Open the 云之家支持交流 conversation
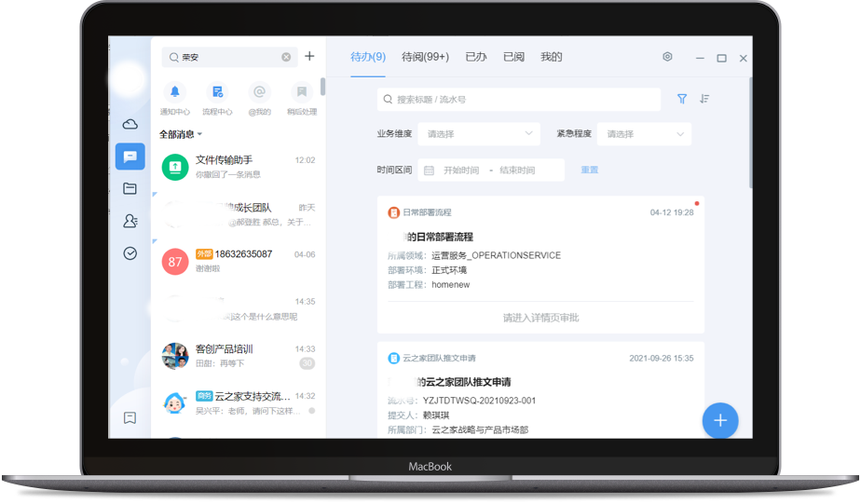The width and height of the screenshot is (861, 504). pos(239,403)
